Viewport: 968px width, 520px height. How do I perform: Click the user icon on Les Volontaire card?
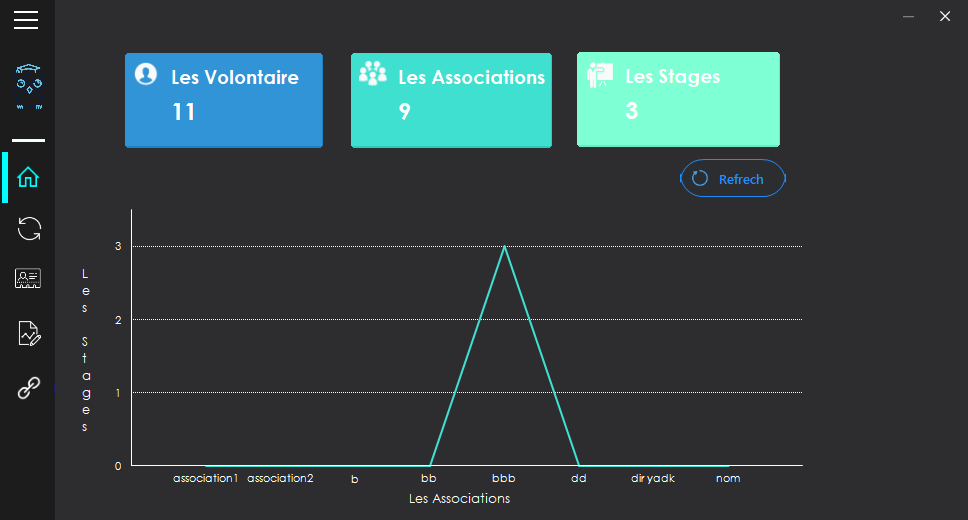pyautogui.click(x=146, y=74)
